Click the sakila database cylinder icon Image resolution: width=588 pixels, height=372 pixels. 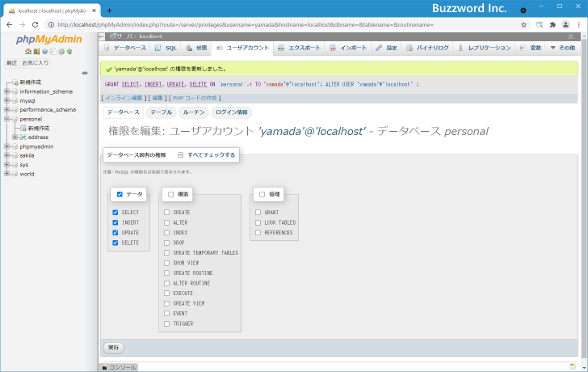click(15, 155)
